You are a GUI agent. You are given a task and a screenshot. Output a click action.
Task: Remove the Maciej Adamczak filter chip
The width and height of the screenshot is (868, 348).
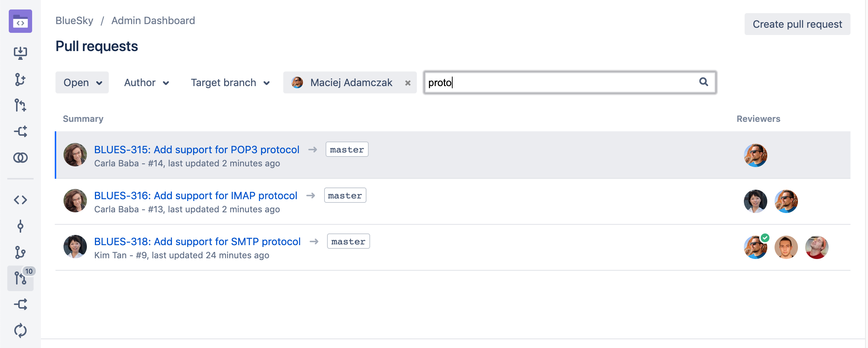[x=408, y=82]
